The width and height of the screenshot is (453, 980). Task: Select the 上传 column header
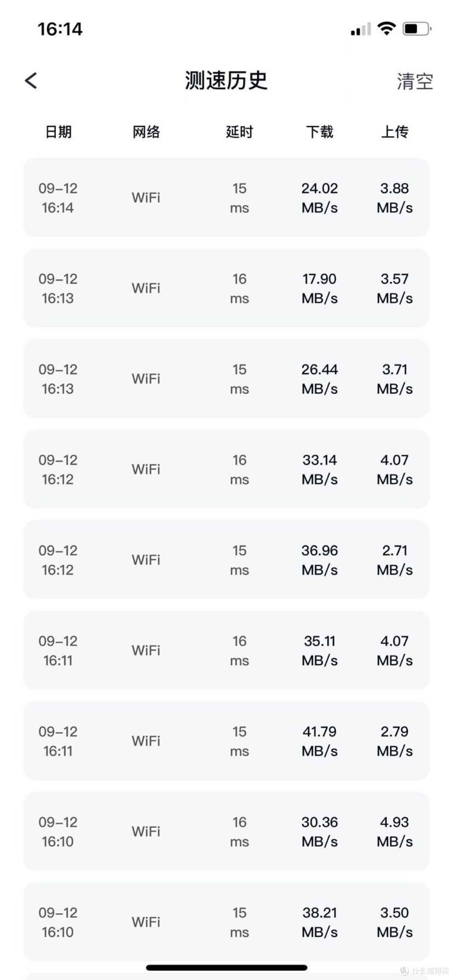(x=394, y=132)
